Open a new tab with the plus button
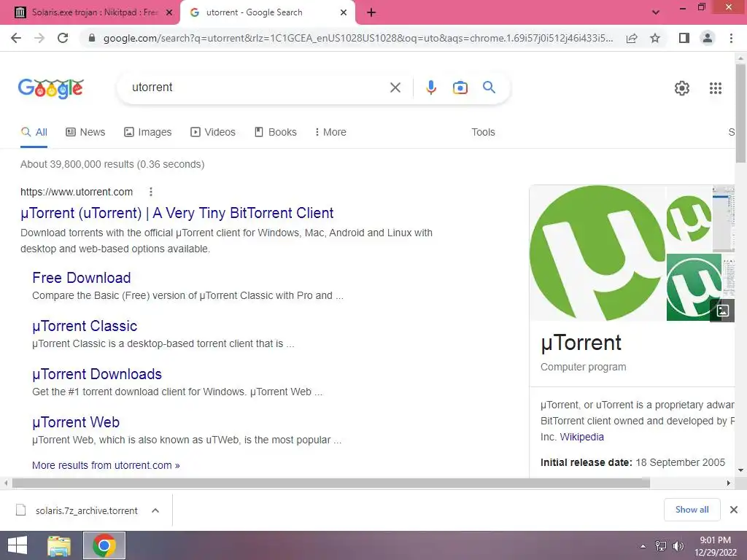The image size is (747, 560). coord(371,12)
